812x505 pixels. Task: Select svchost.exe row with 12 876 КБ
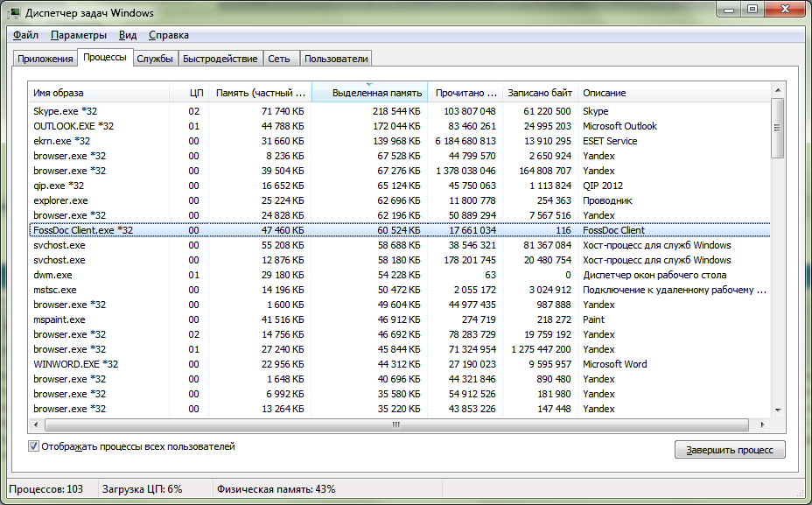[399, 260]
